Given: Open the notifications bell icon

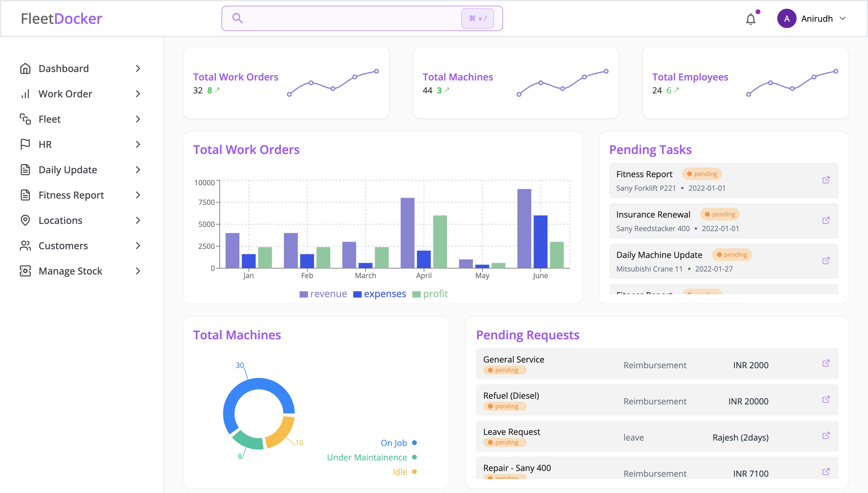Looking at the screenshot, I should pyautogui.click(x=750, y=19).
